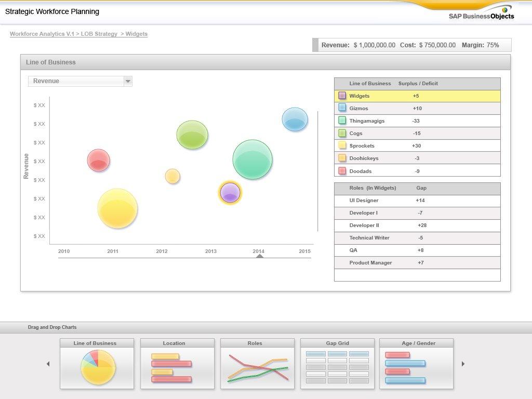The width and height of the screenshot is (532, 399).
Task: Open Workforce Analytics V.1 breadcrumb link
Action: (42, 34)
